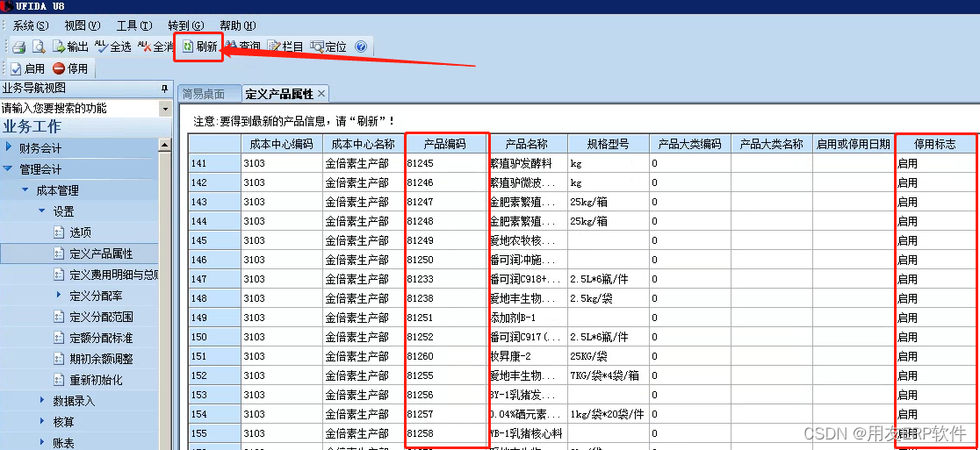Open the 系统(S) menu

pos(31,25)
